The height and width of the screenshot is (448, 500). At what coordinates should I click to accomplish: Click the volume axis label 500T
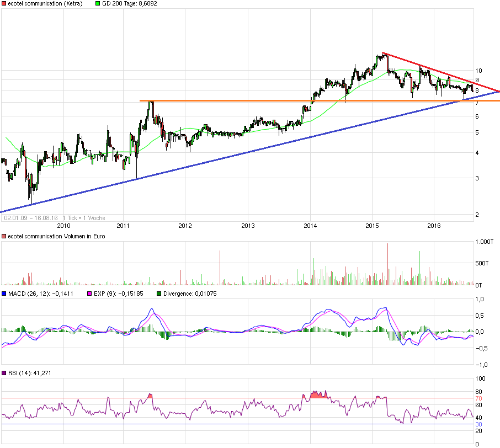482,263
